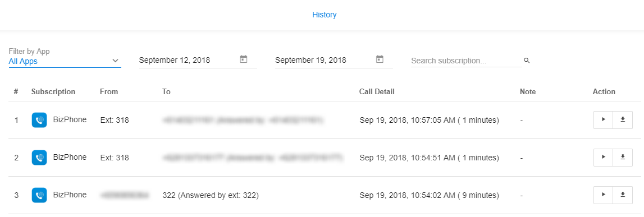Click the September 19, 2018 end date field

(x=334, y=61)
